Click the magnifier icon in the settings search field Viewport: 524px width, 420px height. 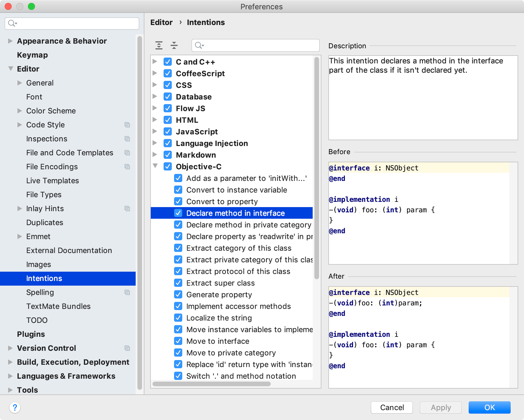pyautogui.click(x=13, y=23)
